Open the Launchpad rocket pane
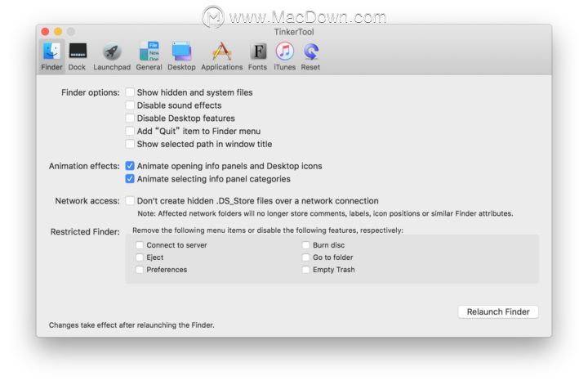Screen dimensions: 588x385 click(112, 56)
